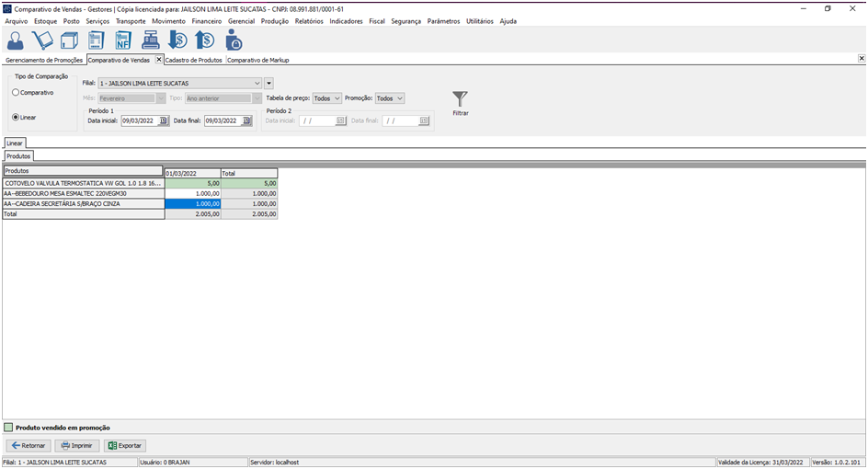Click the small arrow button beside Filial
Screen dimensions: 868x469
pos(268,83)
